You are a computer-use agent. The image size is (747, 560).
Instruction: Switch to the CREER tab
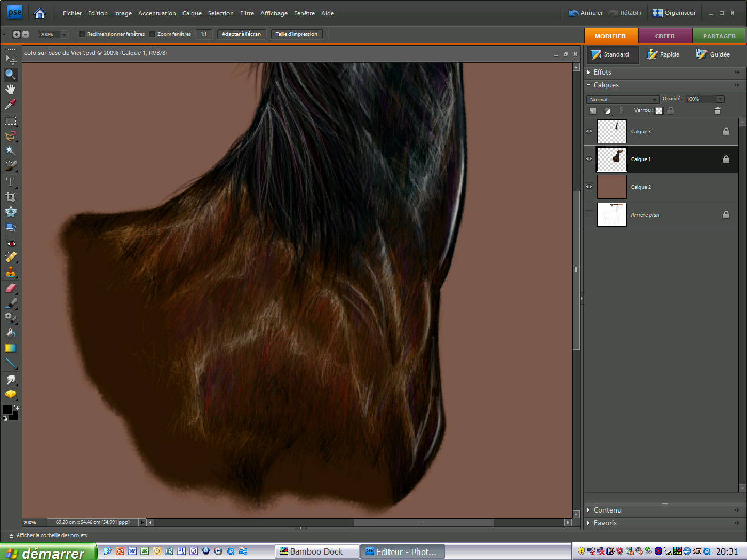coord(665,36)
